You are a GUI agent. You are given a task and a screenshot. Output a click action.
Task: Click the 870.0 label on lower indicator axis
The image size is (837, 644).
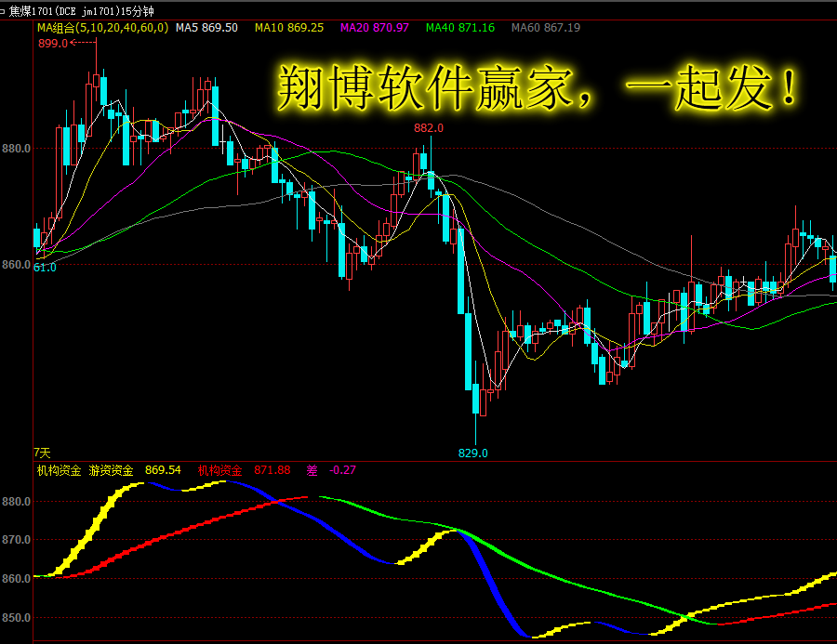pyautogui.click(x=16, y=540)
